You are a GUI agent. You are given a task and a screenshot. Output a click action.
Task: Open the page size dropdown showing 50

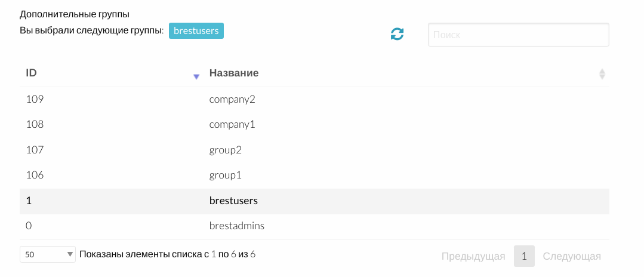(x=48, y=254)
